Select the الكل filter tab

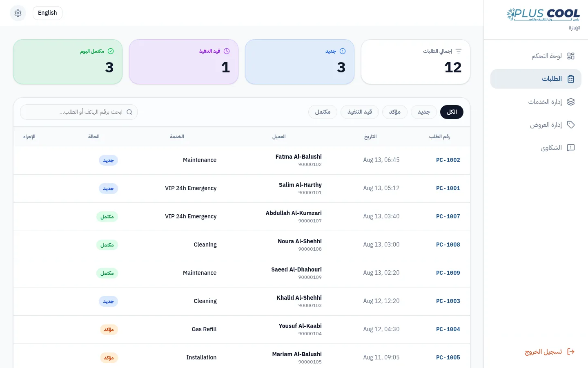[452, 112]
